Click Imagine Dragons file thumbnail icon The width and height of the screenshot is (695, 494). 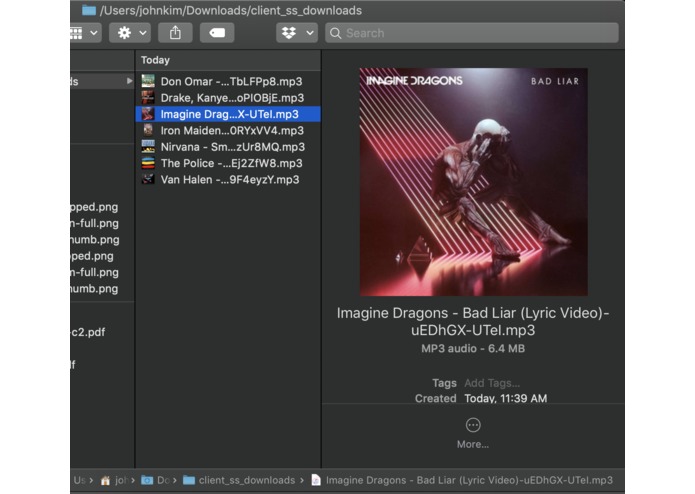pos(148,114)
